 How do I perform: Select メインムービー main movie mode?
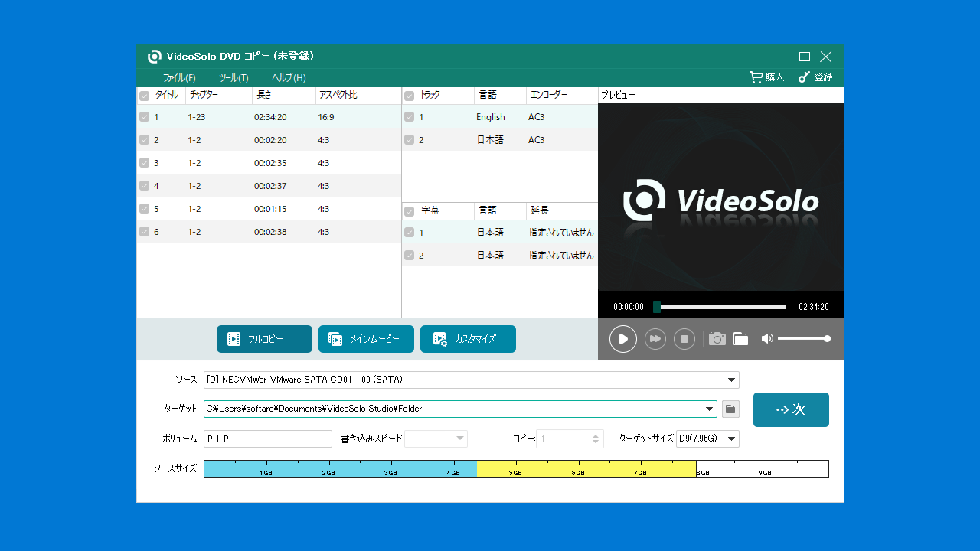[366, 339]
